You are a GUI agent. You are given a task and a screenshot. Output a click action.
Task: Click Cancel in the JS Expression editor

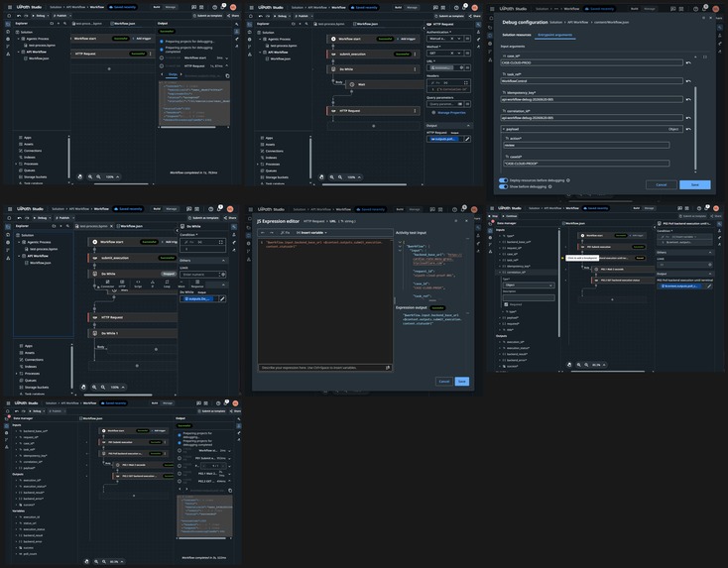click(444, 382)
